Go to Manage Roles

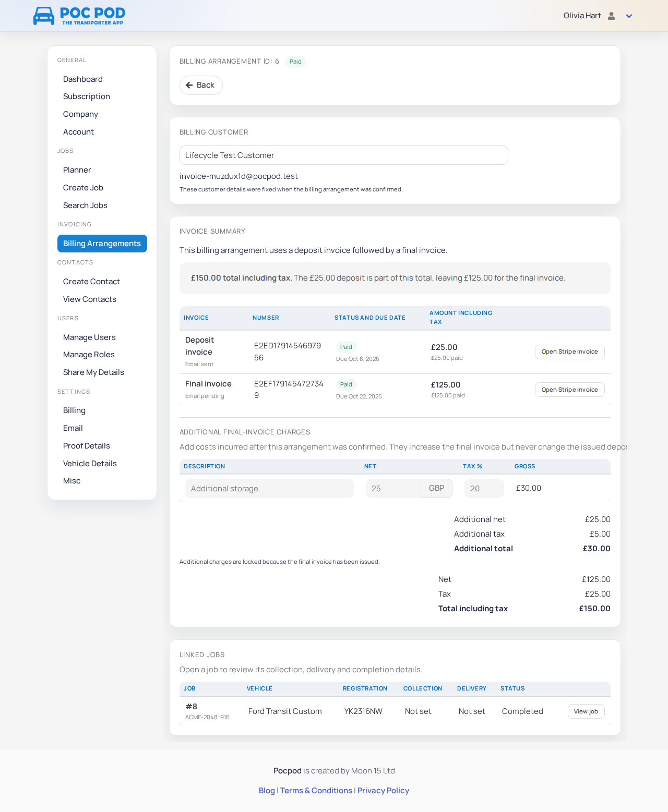tap(89, 355)
